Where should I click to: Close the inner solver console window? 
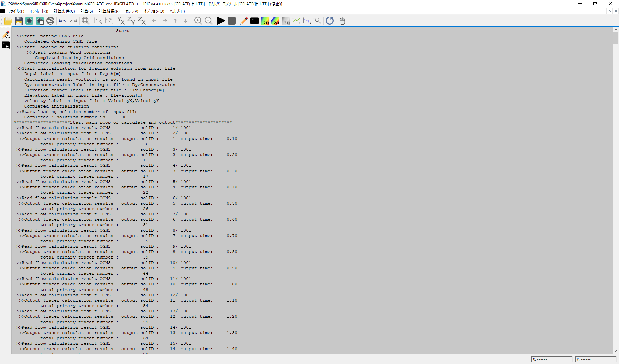point(616,11)
